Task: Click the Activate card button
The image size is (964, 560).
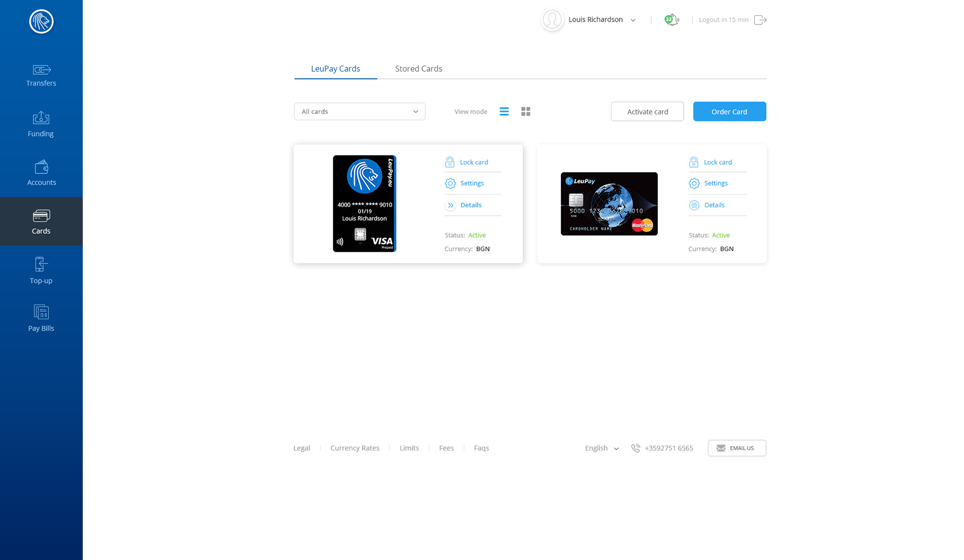Action: pos(647,111)
